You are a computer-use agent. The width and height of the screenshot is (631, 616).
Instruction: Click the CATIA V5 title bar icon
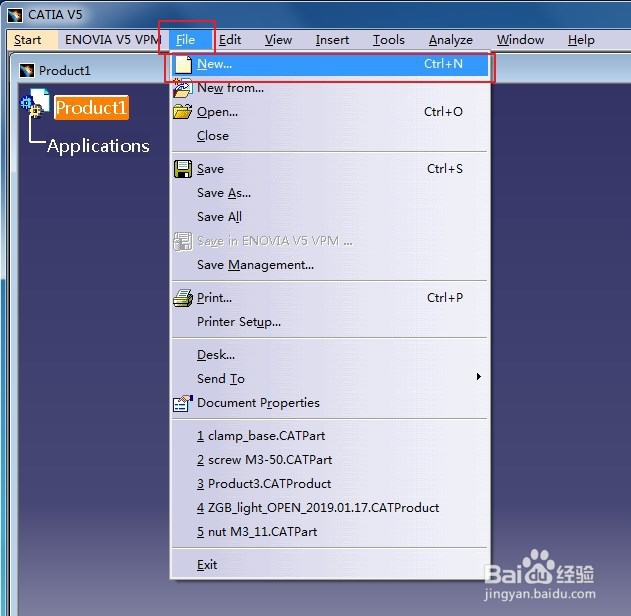click(15, 15)
